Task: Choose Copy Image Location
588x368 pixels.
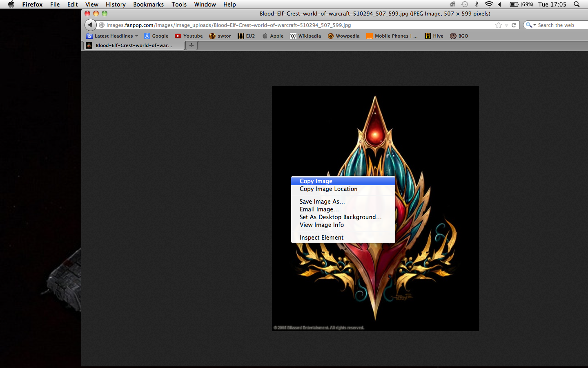Action: pos(343,189)
